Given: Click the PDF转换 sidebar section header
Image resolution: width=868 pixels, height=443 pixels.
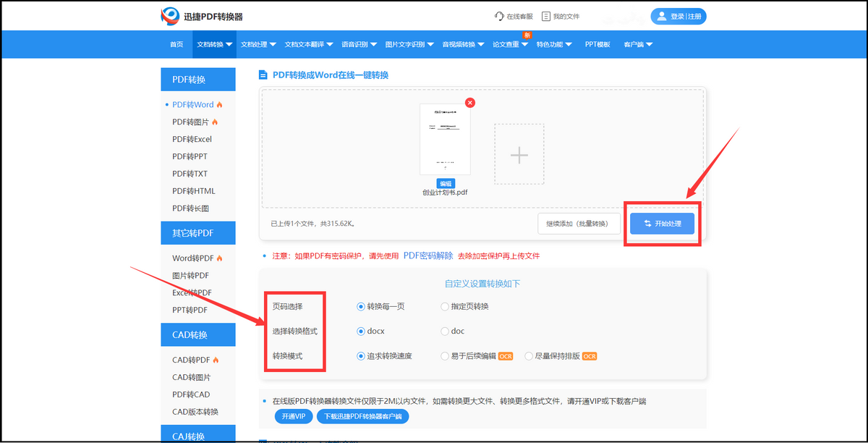Looking at the screenshot, I should click(198, 80).
